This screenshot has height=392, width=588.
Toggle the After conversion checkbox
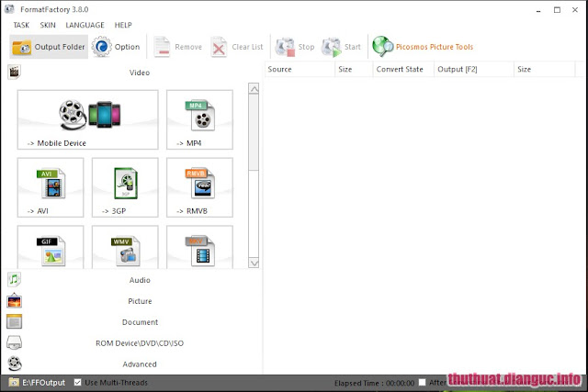423,382
